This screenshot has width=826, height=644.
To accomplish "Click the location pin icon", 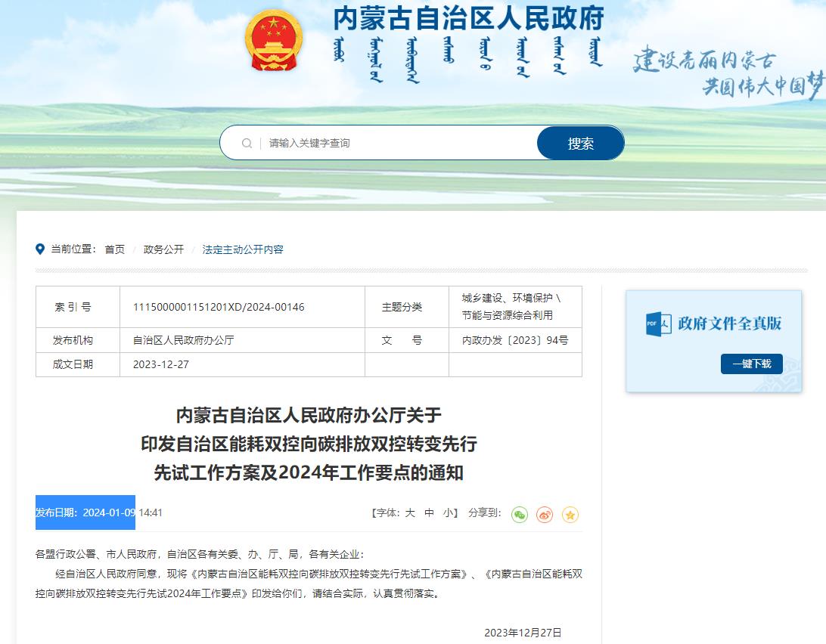I will click(x=41, y=249).
